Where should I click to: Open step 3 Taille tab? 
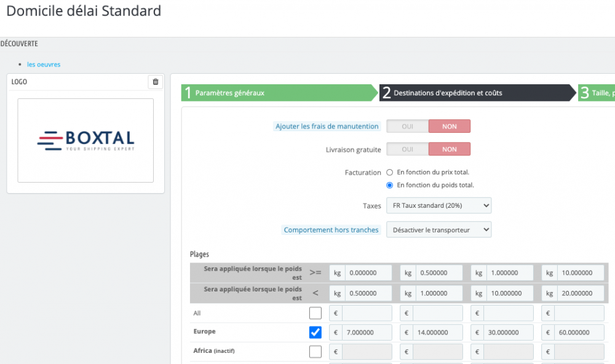coord(597,93)
